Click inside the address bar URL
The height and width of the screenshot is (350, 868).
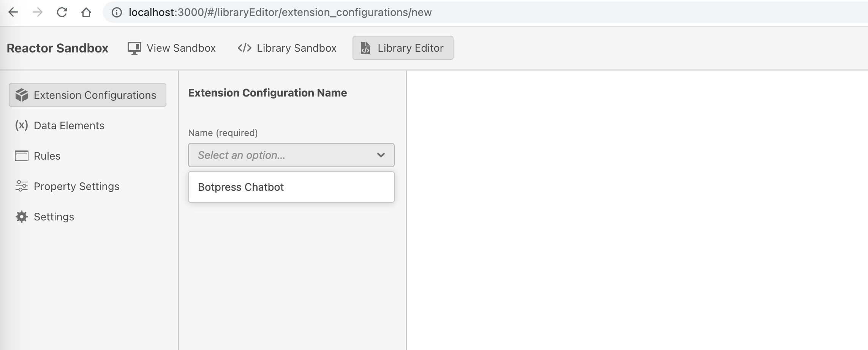280,12
